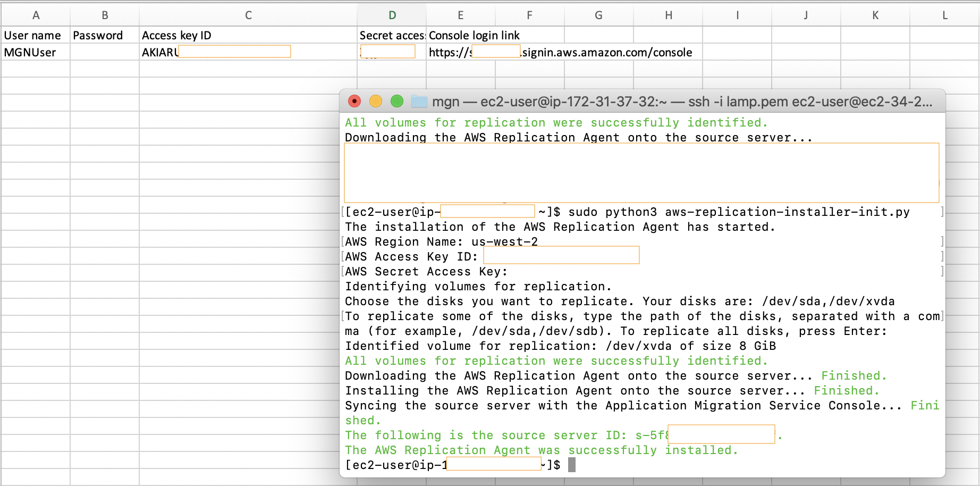
Task: Select the 'User name' header cell
Action: pyautogui.click(x=36, y=35)
